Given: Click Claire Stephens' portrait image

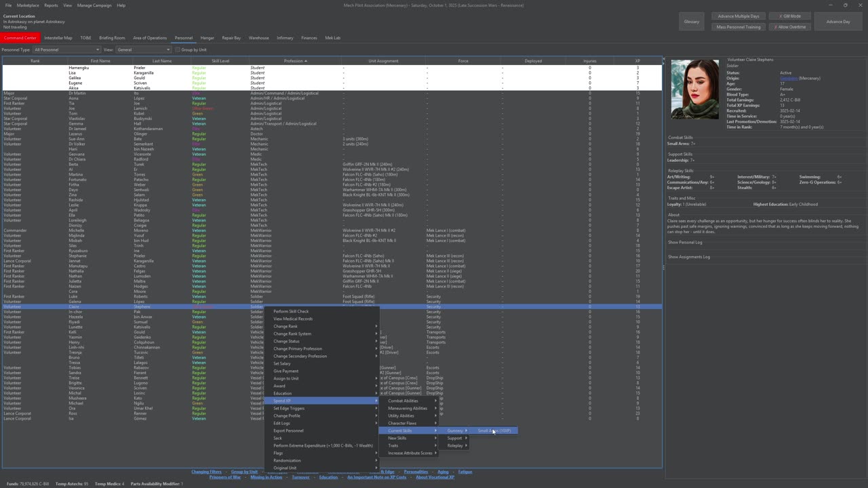Looking at the screenshot, I should (695, 89).
